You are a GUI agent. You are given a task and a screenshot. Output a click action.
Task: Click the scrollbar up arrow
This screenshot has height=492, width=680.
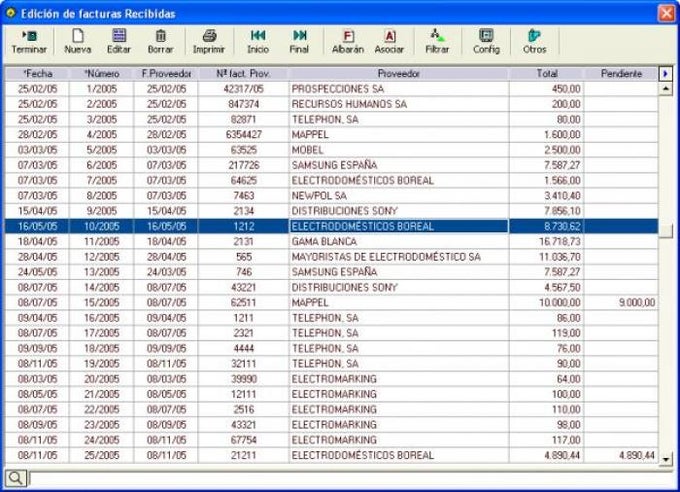pyautogui.click(x=665, y=89)
